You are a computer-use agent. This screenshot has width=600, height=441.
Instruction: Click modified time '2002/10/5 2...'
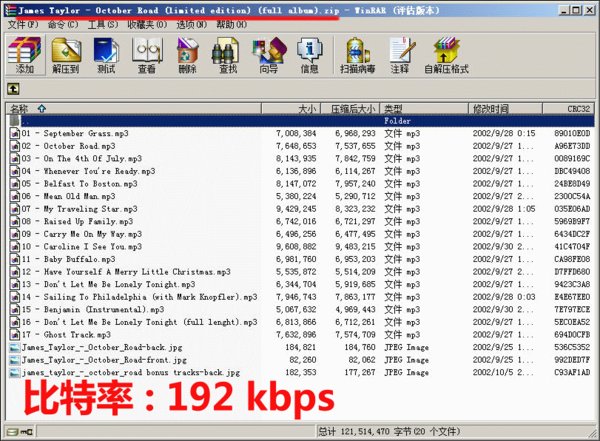(503, 372)
